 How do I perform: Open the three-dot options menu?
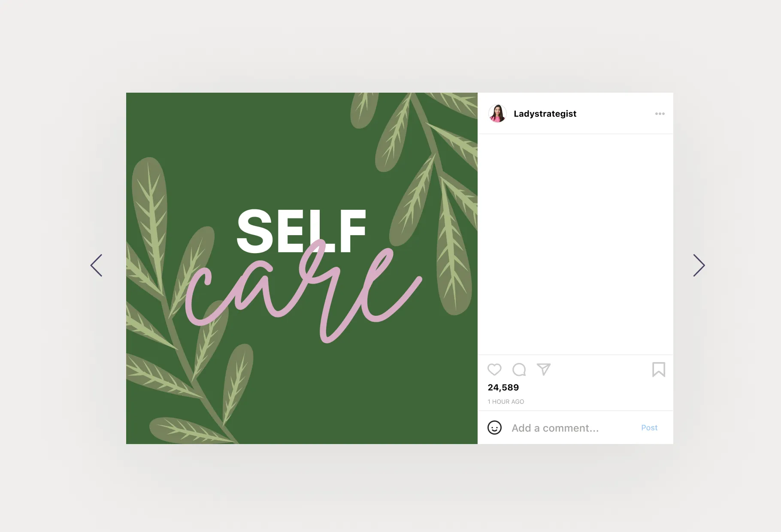point(660,114)
